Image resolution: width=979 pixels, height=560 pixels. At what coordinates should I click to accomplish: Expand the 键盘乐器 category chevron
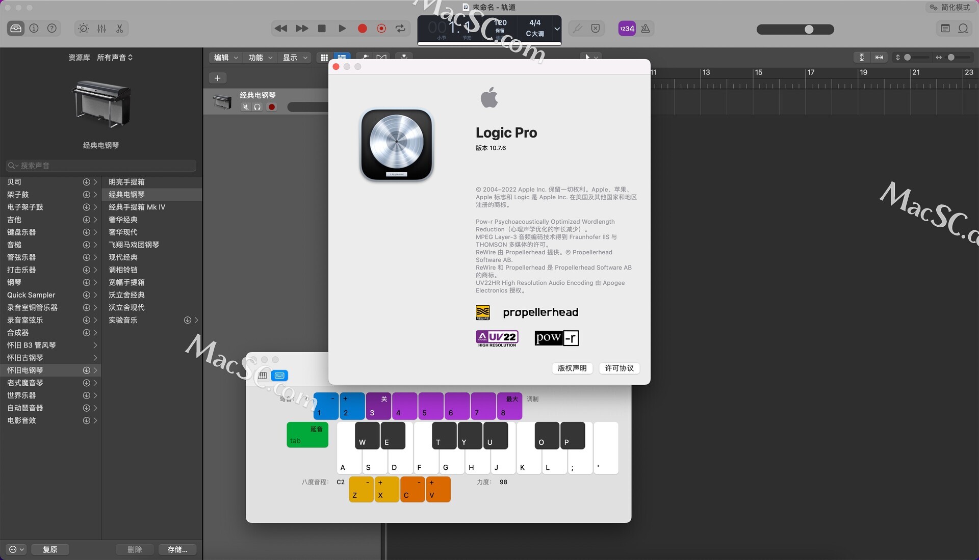[x=95, y=232]
